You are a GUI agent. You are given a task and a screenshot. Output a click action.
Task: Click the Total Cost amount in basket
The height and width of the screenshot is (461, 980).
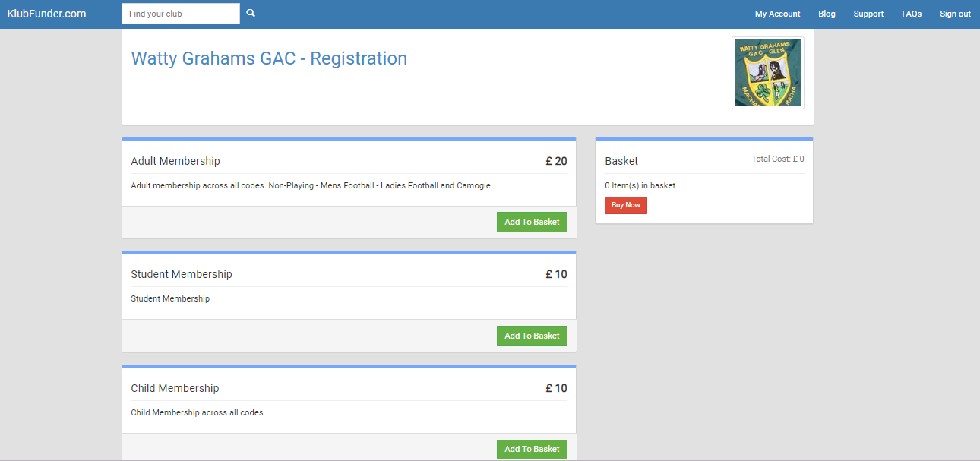point(777,159)
